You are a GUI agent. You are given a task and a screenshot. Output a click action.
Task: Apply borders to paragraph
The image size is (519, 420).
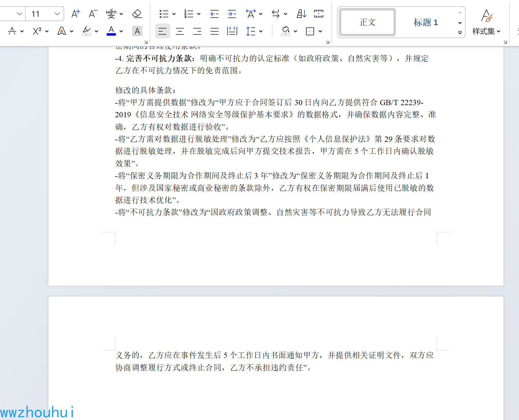[x=310, y=31]
